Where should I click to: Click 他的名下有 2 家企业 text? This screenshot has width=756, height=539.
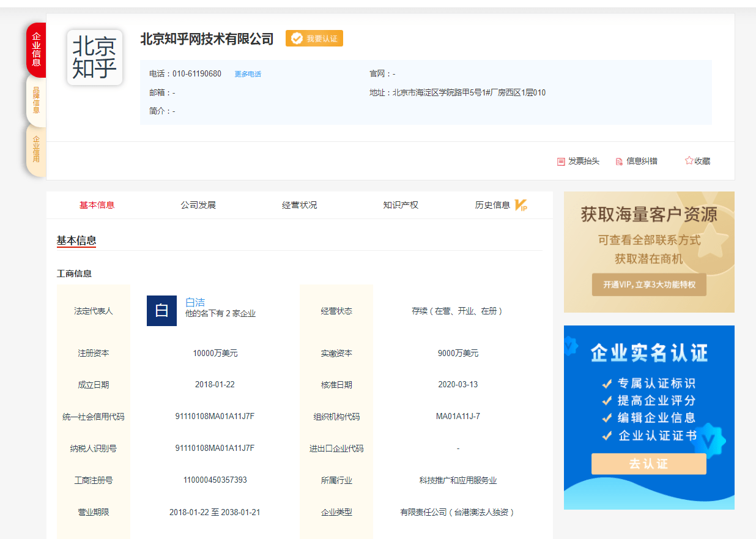click(221, 314)
